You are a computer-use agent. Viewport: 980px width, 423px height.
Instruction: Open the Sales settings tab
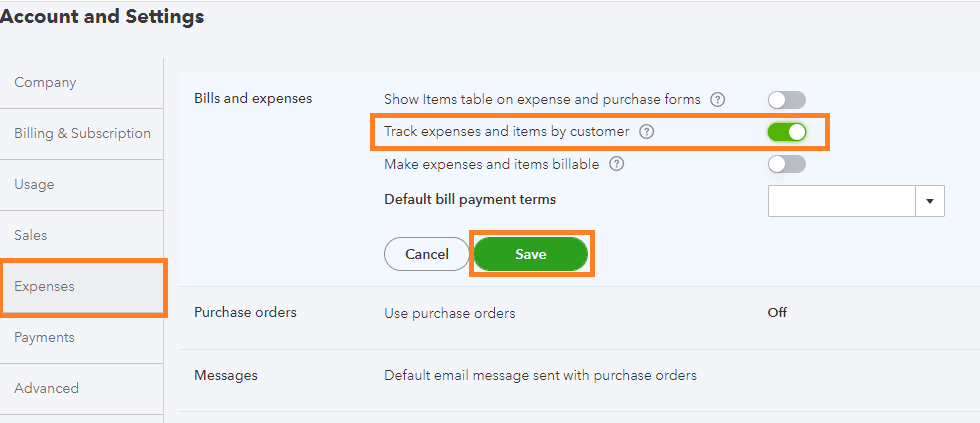pos(31,236)
